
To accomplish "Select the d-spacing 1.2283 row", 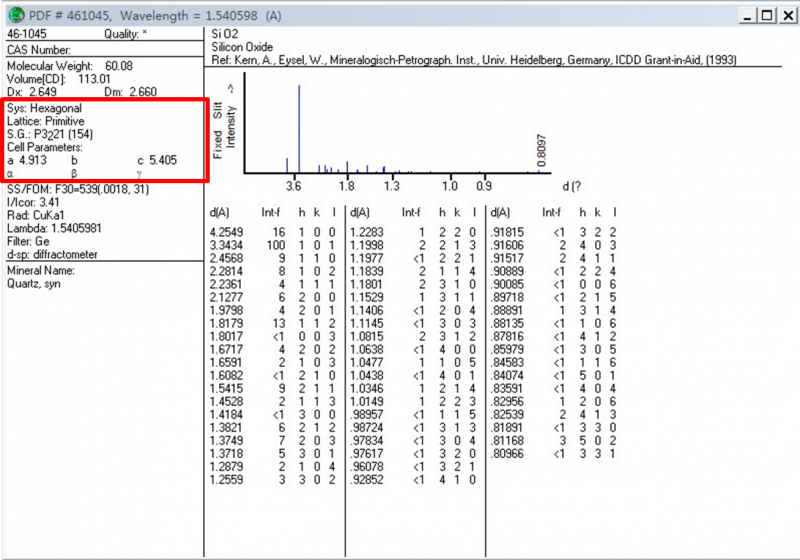I will click(413, 233).
